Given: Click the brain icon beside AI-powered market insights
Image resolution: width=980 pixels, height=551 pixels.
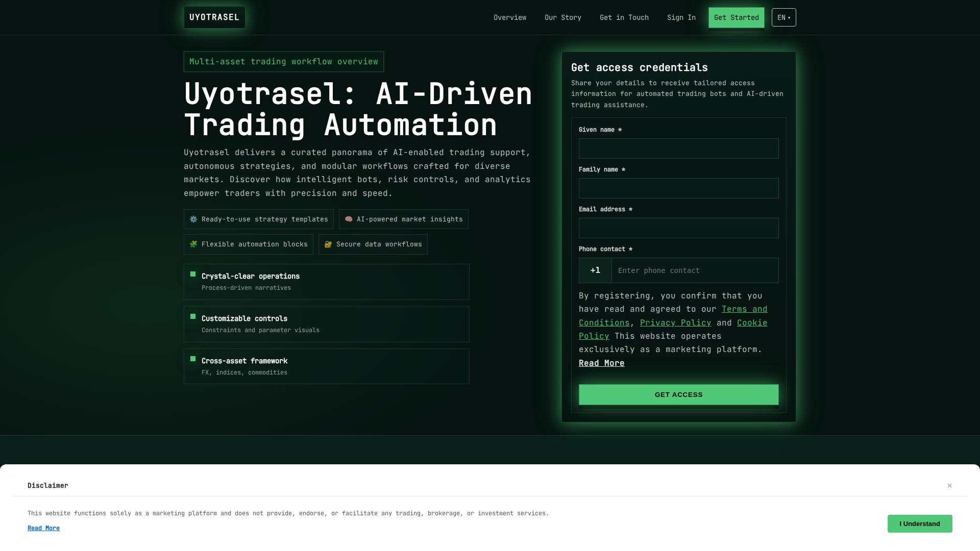Looking at the screenshot, I should pyautogui.click(x=349, y=219).
